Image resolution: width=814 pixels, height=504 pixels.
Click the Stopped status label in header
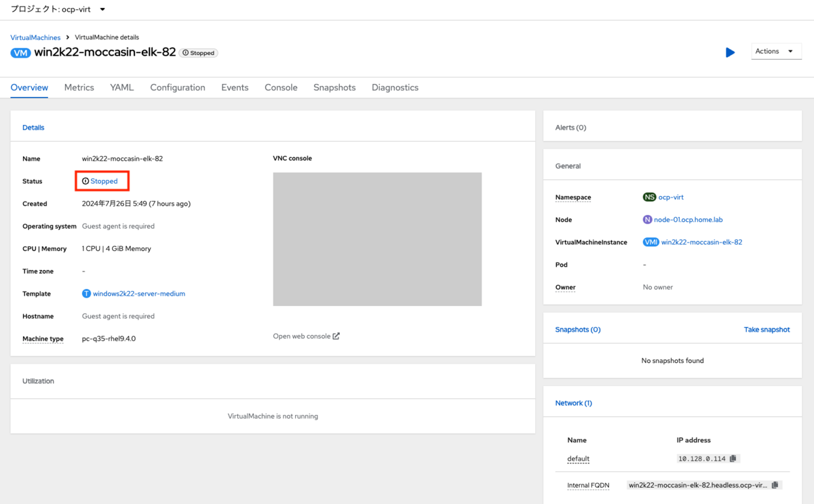[x=199, y=53]
